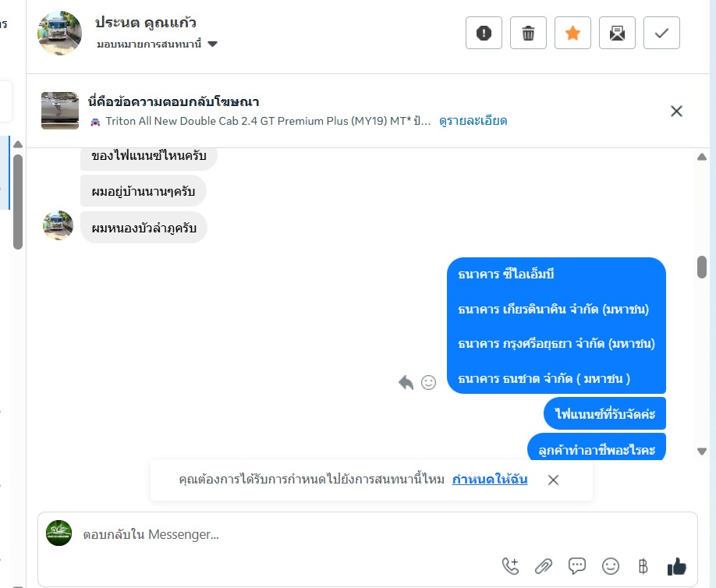Image resolution: width=716 pixels, height=588 pixels.
Task: Mark conversation done with the checkmark button
Action: point(661,33)
